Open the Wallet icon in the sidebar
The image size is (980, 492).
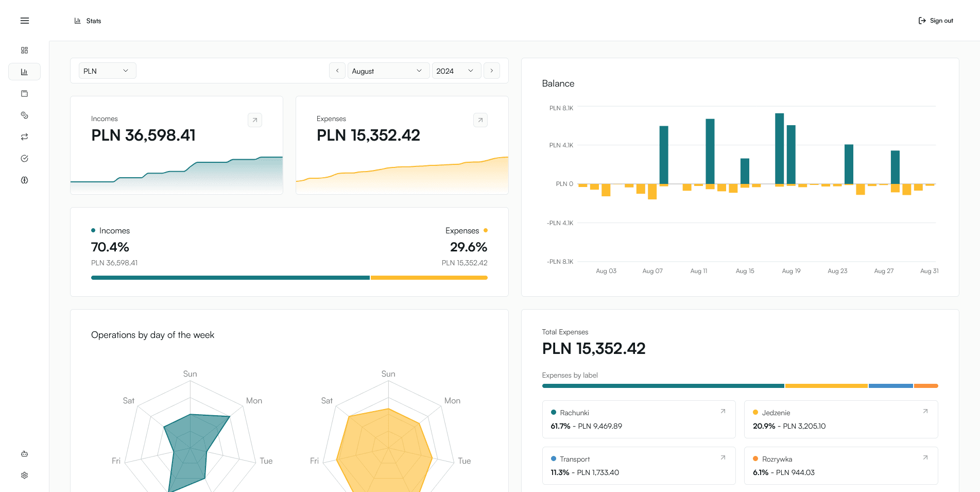(24, 93)
